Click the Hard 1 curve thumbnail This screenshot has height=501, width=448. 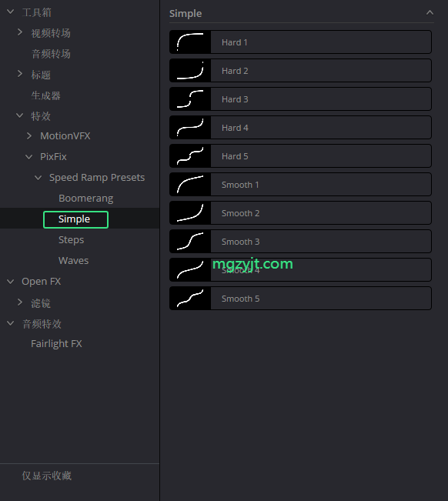click(x=190, y=42)
